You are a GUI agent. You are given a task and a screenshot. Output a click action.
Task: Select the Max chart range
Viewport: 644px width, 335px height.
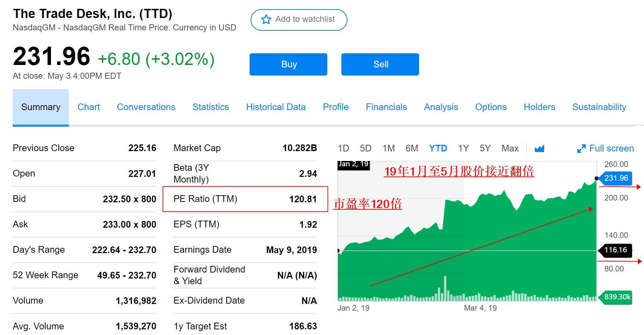click(510, 148)
